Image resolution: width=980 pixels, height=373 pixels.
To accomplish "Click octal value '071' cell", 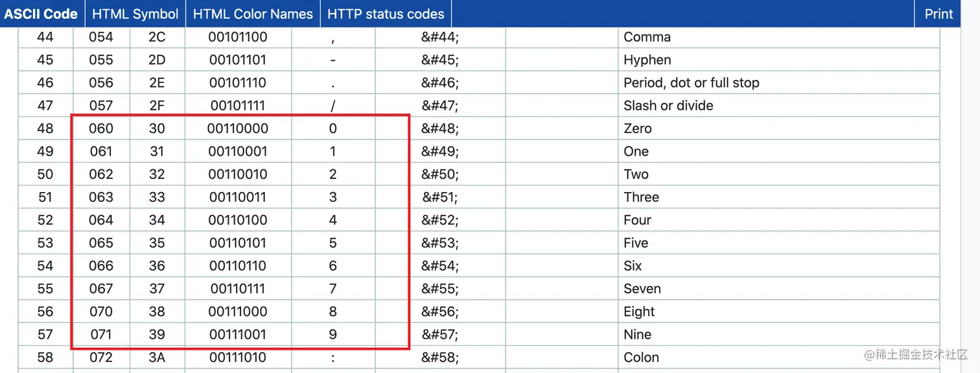I will tap(101, 334).
